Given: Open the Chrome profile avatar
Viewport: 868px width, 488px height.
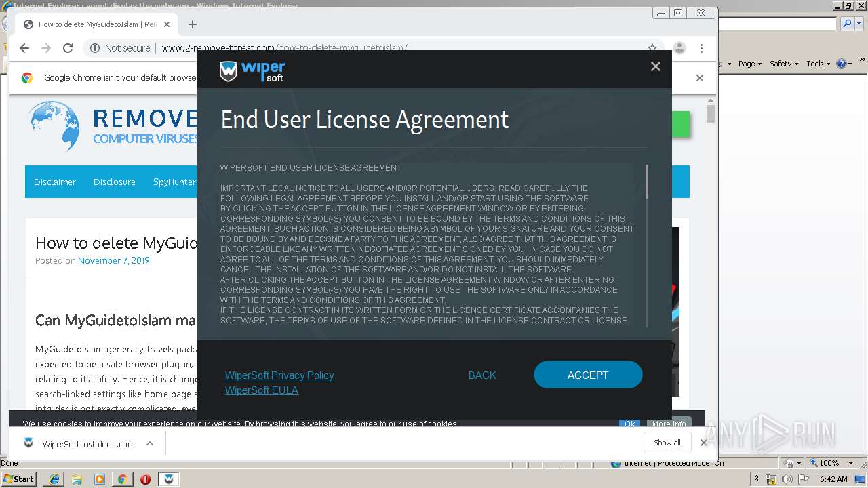Looking at the screenshot, I should (x=679, y=48).
